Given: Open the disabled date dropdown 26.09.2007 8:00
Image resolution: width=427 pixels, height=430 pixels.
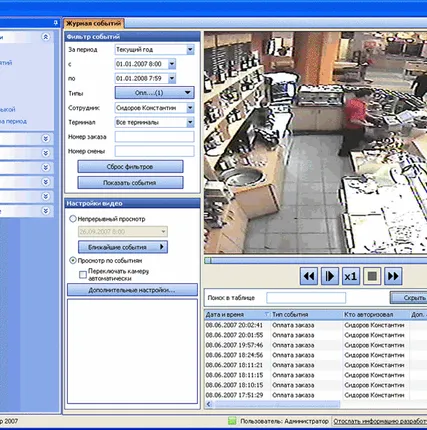Looking at the screenshot, I should pyautogui.click(x=163, y=232).
